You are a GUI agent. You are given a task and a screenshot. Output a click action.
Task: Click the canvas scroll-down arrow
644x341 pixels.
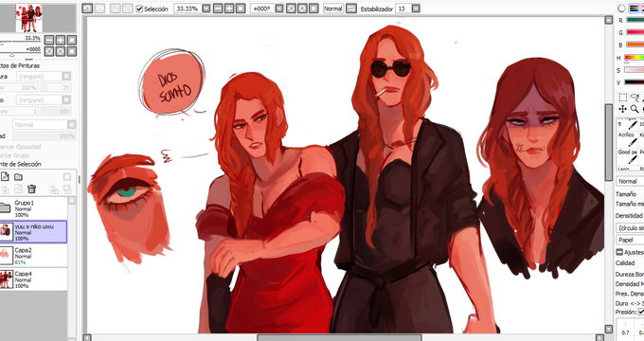coord(609,329)
